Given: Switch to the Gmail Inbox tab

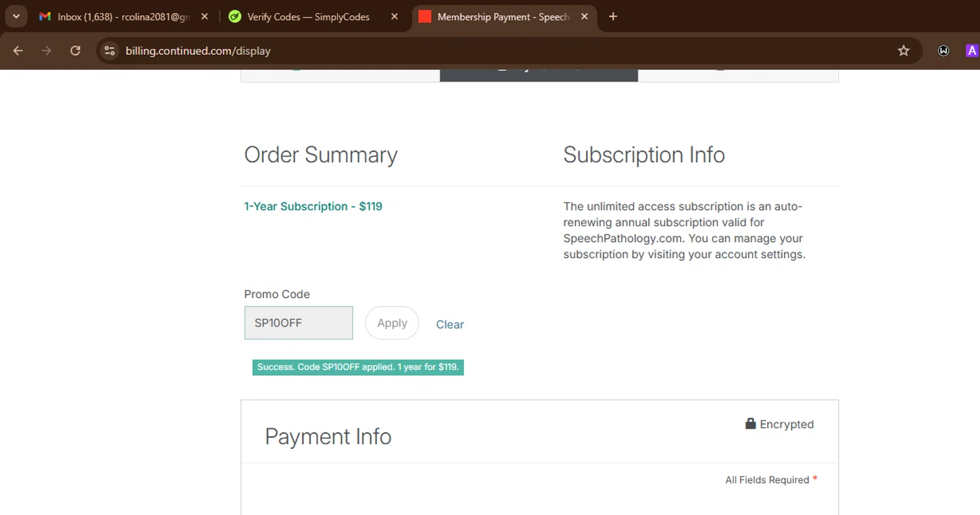Looking at the screenshot, I should tap(123, 17).
